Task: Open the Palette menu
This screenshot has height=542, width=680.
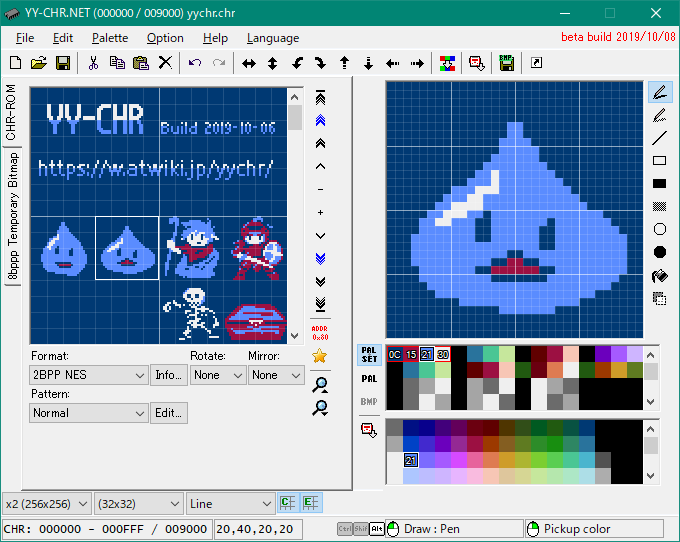Action: [x=110, y=38]
